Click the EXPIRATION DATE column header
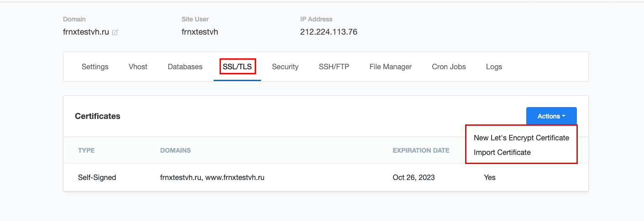This screenshot has height=221, width=644. pyautogui.click(x=421, y=150)
